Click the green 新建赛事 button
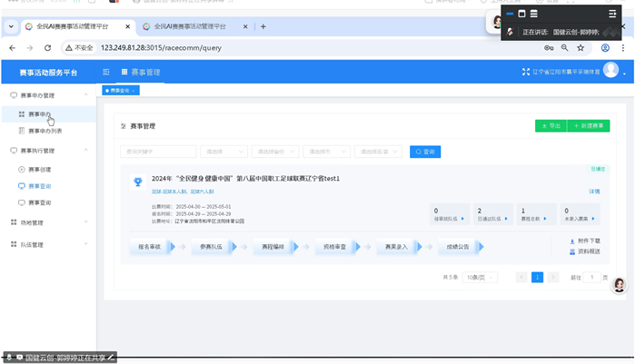 pos(589,126)
